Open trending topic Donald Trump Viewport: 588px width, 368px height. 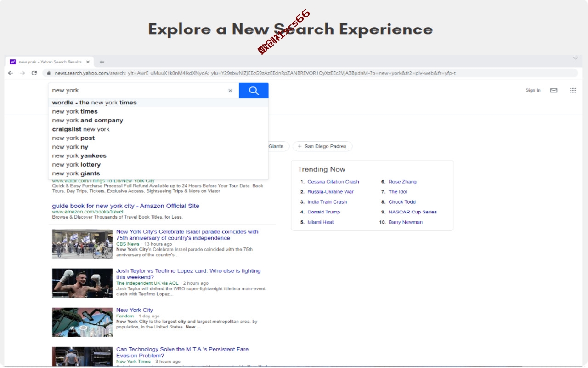click(x=324, y=212)
